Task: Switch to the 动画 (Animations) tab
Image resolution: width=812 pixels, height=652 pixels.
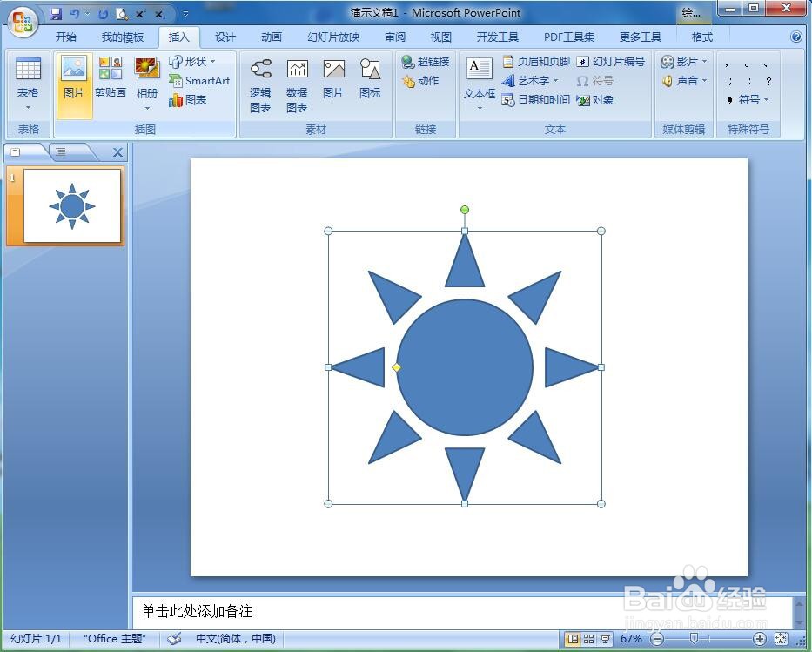Action: point(272,37)
